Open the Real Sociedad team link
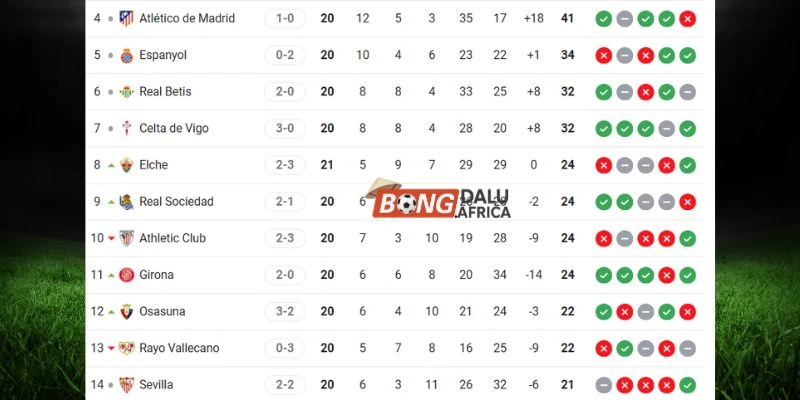 click(176, 201)
